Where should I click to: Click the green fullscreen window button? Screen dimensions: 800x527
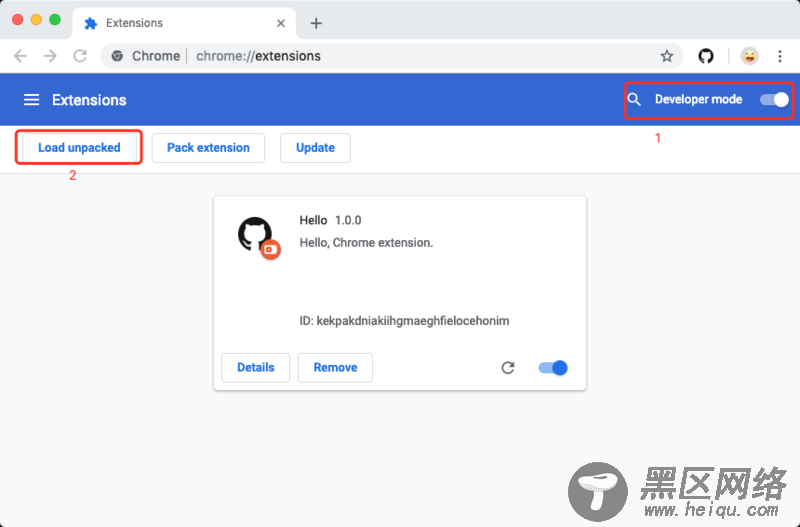pyautogui.click(x=55, y=19)
